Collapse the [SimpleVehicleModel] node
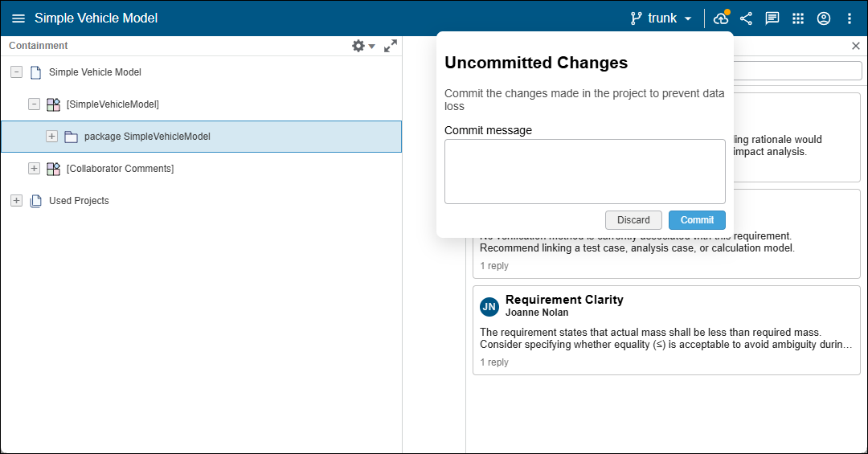Viewport: 868px width, 454px height. (x=35, y=104)
